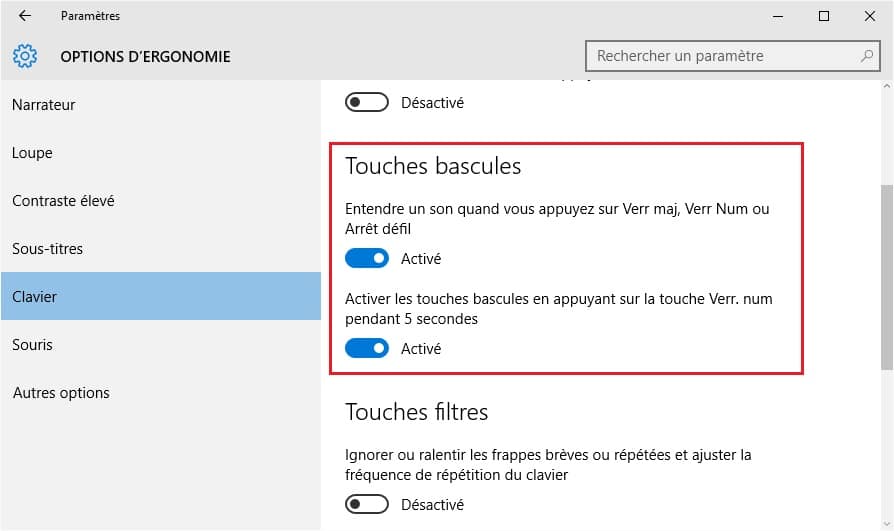Open Autres options page
The width and height of the screenshot is (894, 531).
pyautogui.click(x=61, y=393)
